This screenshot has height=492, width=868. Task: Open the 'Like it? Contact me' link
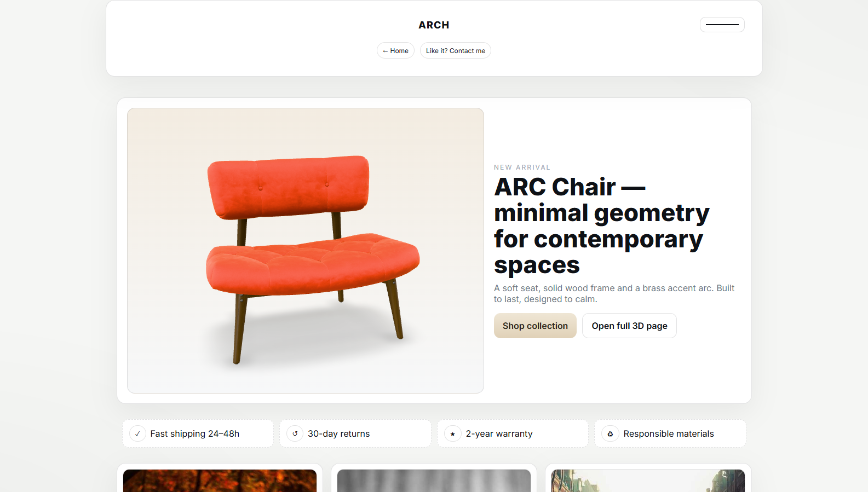(456, 51)
